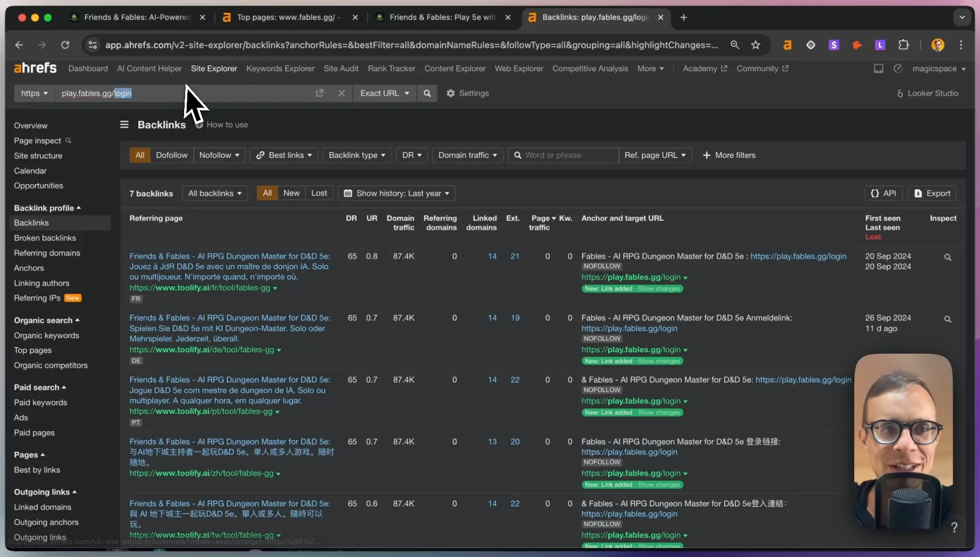Image resolution: width=980 pixels, height=557 pixels.
Task: Open a new browser tab
Action: pos(683,17)
